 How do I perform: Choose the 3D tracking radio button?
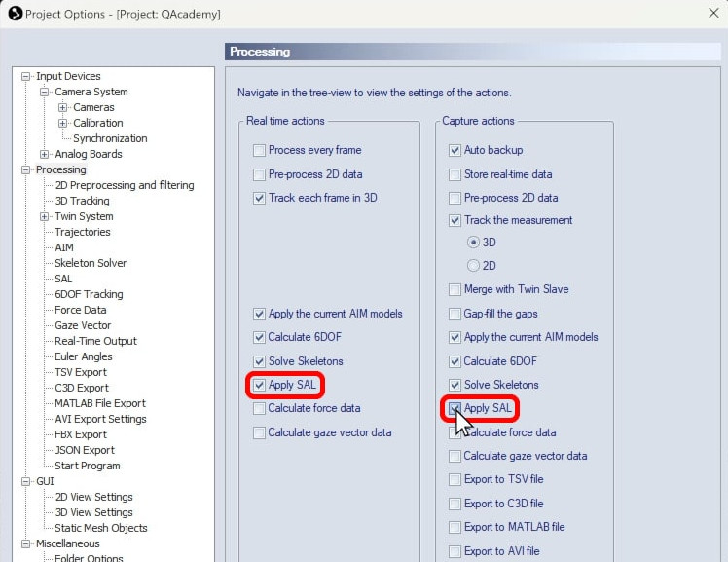click(474, 242)
